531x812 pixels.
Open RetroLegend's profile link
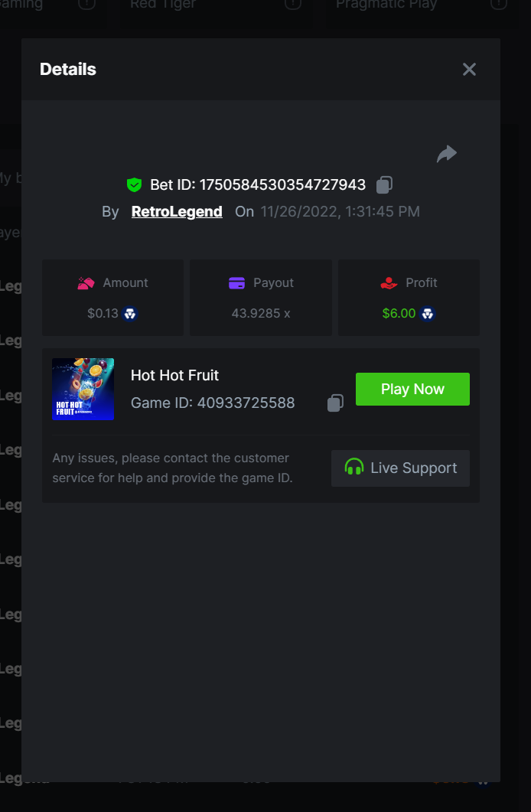pos(177,211)
